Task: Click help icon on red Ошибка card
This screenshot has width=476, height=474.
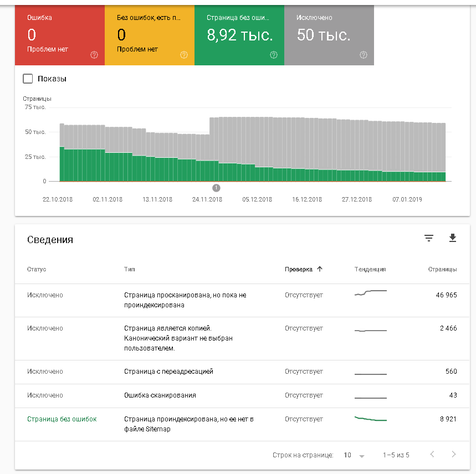Action: click(x=94, y=55)
